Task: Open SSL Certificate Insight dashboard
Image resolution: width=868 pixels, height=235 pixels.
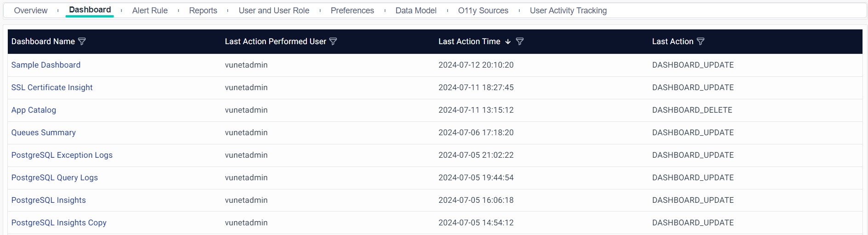Action: click(x=52, y=87)
